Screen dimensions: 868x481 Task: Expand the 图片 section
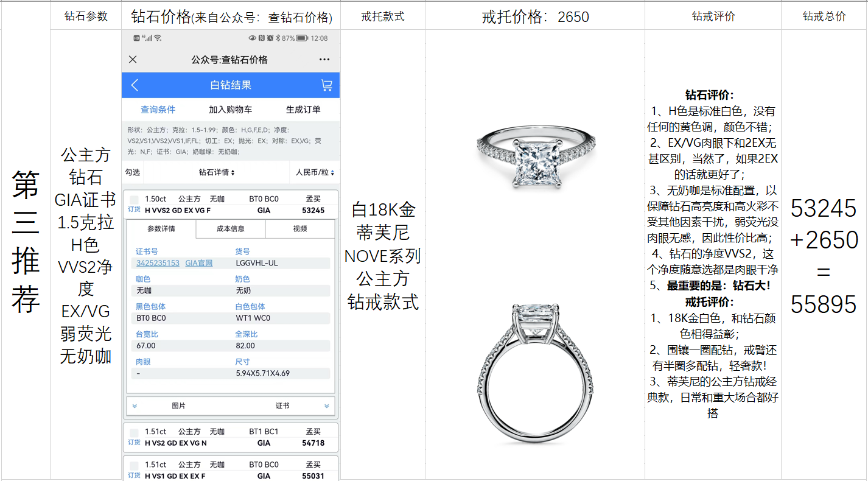click(178, 406)
